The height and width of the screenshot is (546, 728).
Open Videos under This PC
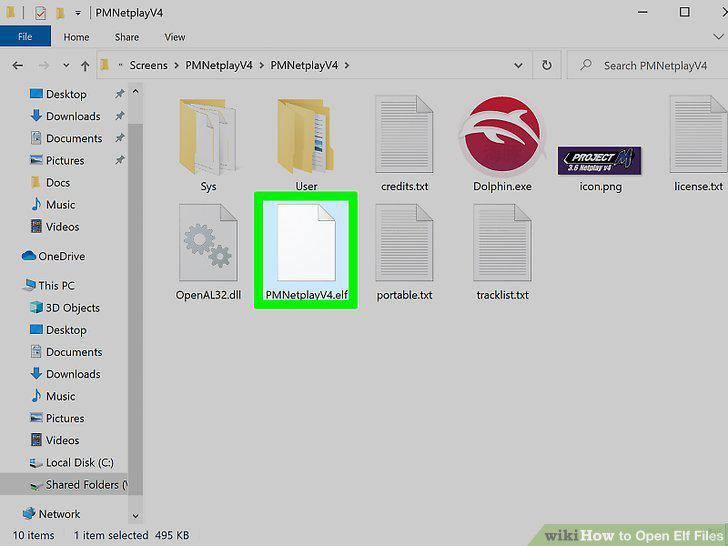click(62, 440)
